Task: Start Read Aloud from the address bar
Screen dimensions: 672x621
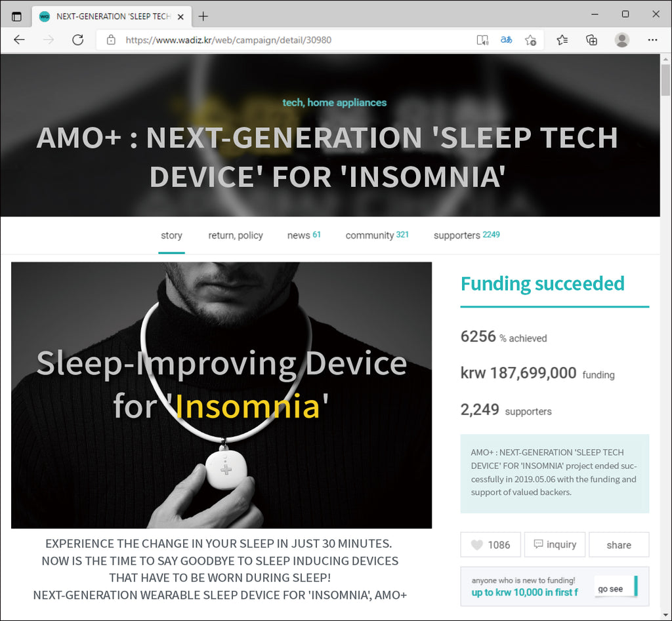Action: (482, 40)
